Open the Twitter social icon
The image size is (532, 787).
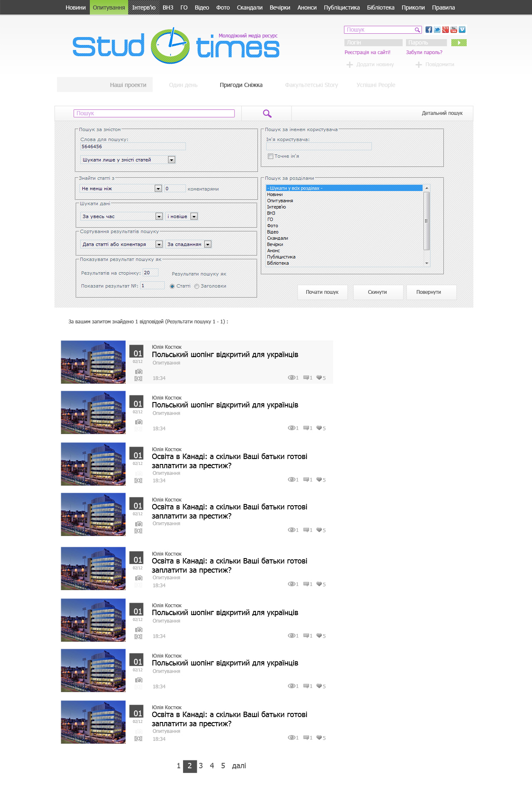[x=437, y=30]
